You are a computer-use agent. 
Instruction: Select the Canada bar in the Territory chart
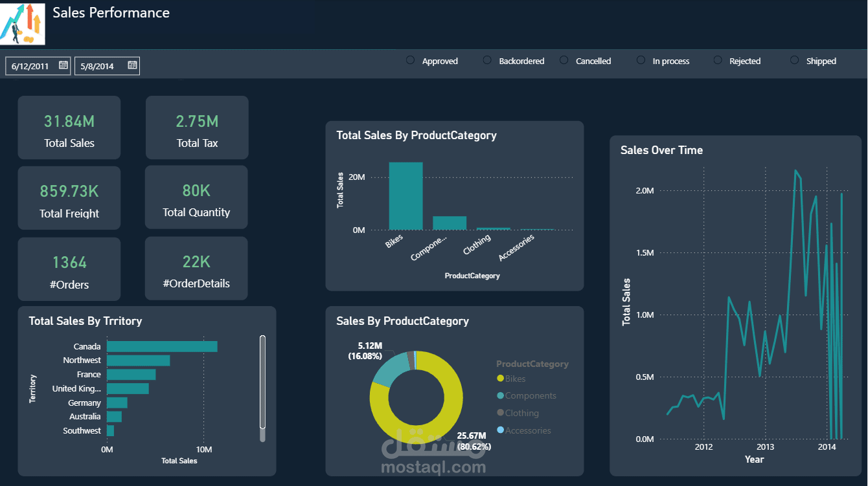[162, 346]
